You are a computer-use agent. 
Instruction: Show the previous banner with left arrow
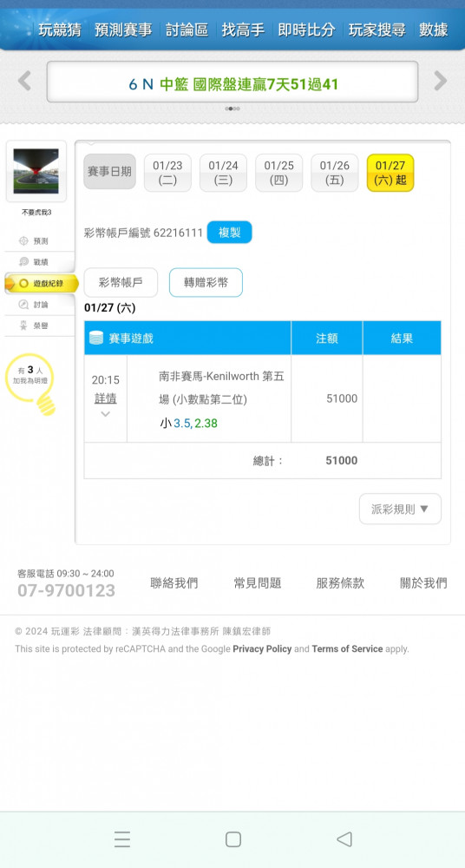point(24,82)
